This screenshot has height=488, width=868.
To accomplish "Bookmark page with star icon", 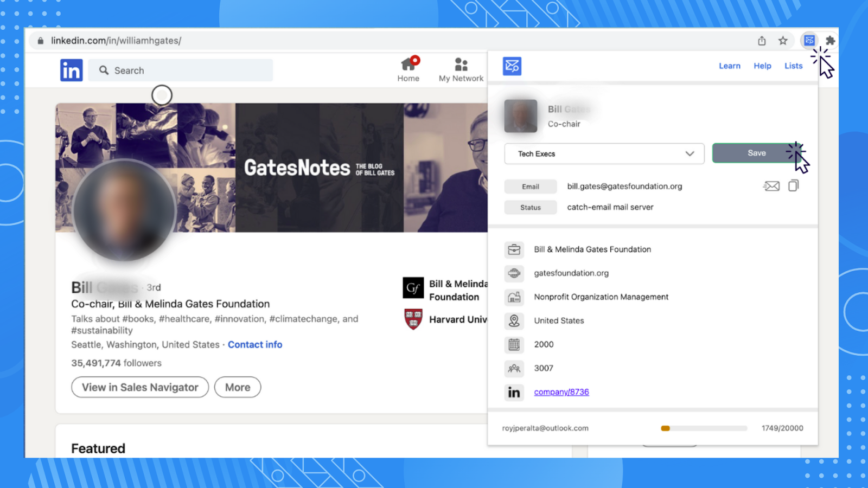I will click(783, 41).
